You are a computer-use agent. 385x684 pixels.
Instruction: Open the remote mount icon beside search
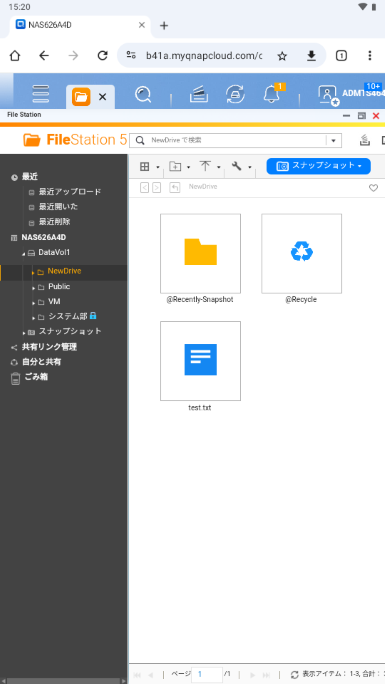pos(365,140)
